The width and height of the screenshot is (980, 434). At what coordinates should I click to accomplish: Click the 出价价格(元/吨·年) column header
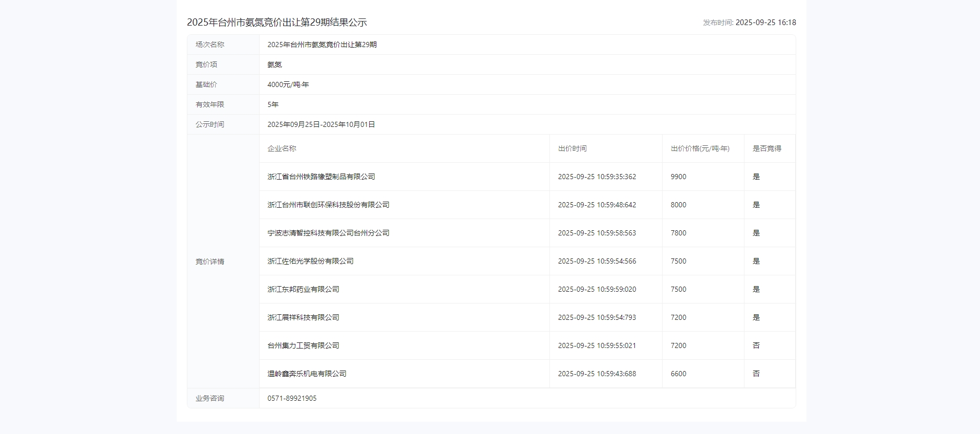[x=700, y=148]
